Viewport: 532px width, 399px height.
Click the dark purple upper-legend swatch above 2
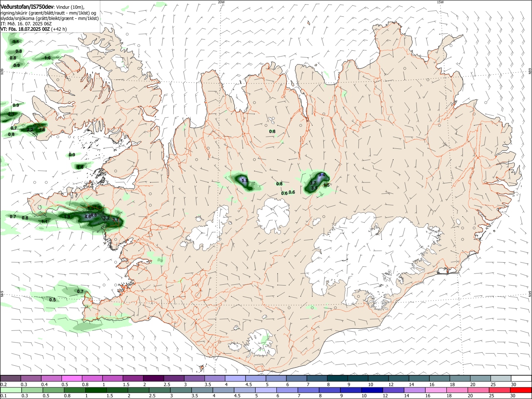153,379
